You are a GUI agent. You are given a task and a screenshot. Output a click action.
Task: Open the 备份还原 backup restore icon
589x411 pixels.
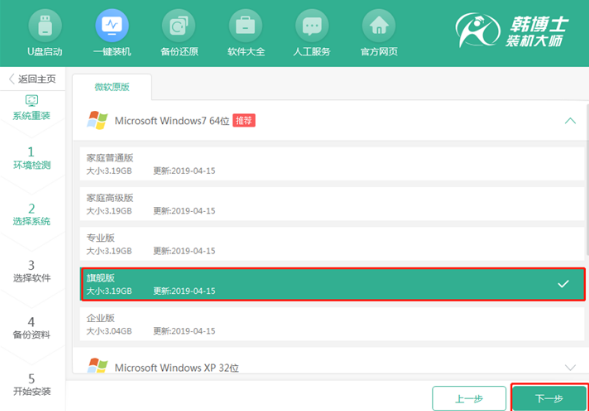[178, 26]
